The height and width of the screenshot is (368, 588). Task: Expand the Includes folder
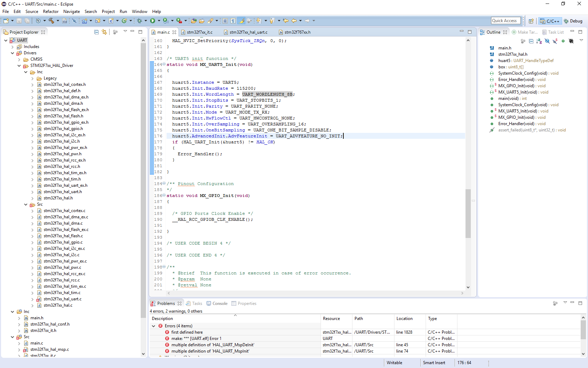click(12, 47)
